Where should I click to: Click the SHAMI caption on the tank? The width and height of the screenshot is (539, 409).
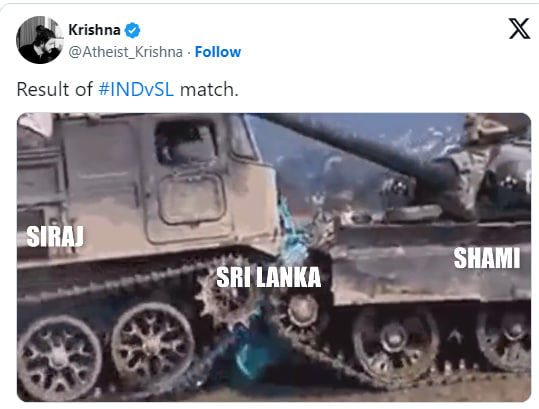487,258
